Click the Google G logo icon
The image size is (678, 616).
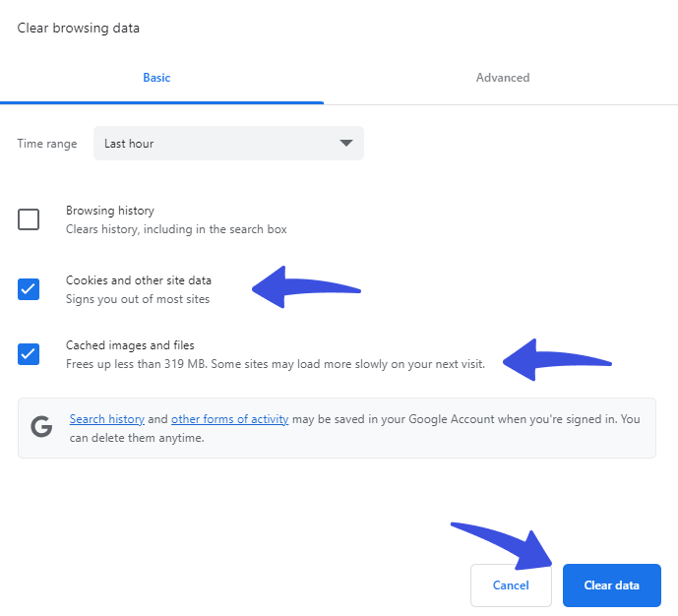tap(41, 427)
